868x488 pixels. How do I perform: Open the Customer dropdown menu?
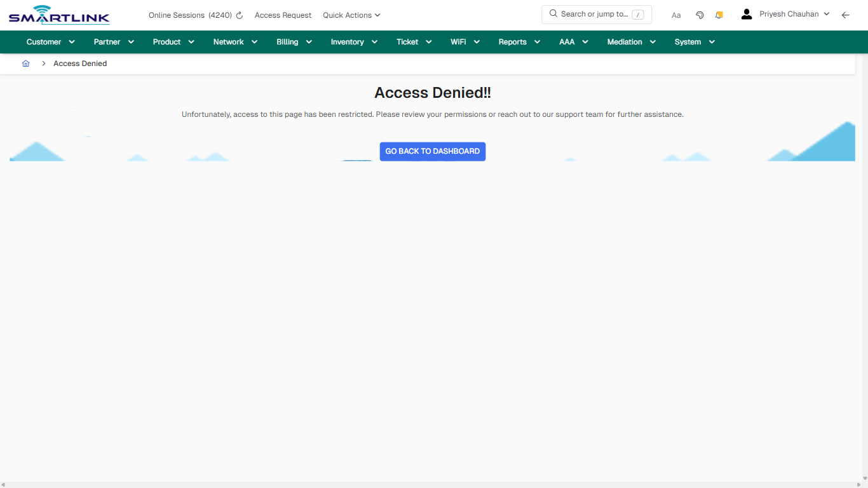50,41
